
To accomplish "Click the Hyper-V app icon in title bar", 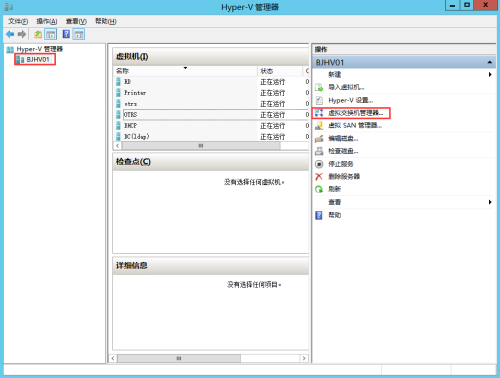I will coord(9,7).
